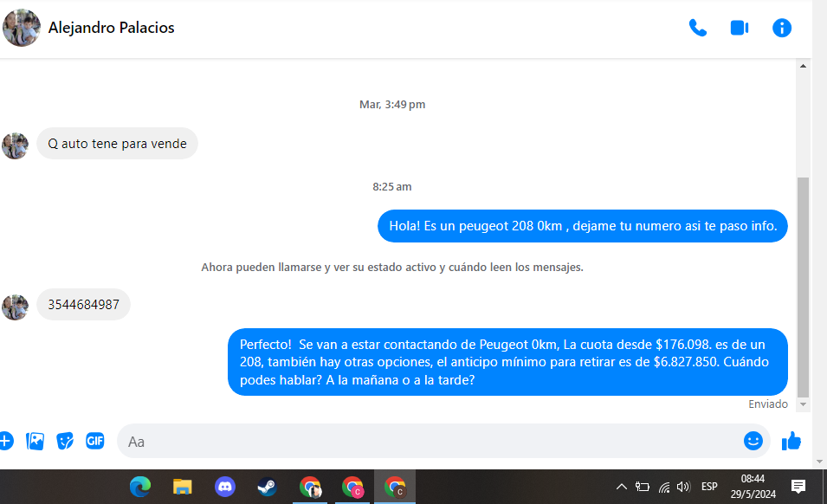Open the emoji picker smiley icon
Screen dimensions: 827x504
(753, 441)
